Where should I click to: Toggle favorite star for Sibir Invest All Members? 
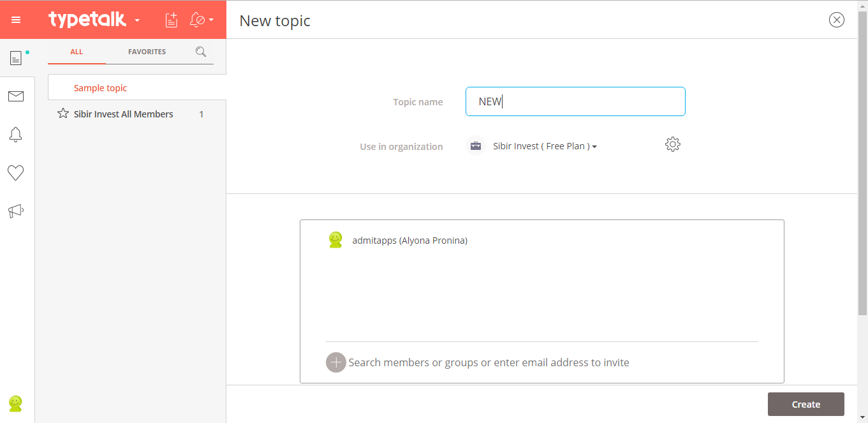tap(63, 114)
